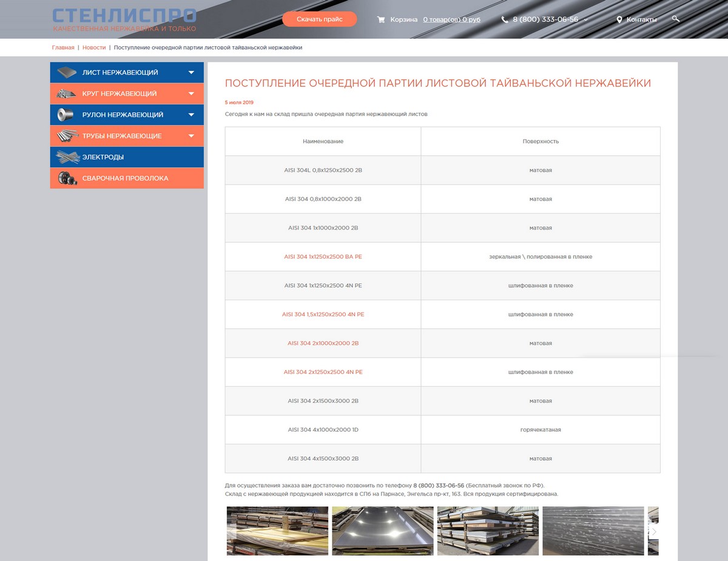Click the зеркальная \ полированная в пленке cell

coord(541,257)
